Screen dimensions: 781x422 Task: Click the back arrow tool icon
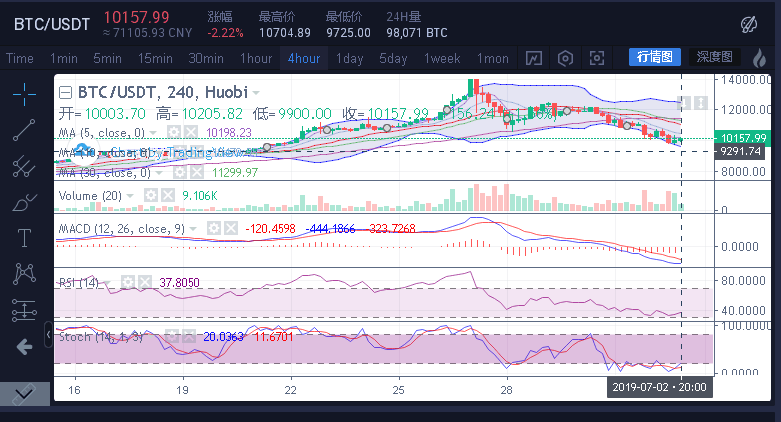click(x=24, y=347)
